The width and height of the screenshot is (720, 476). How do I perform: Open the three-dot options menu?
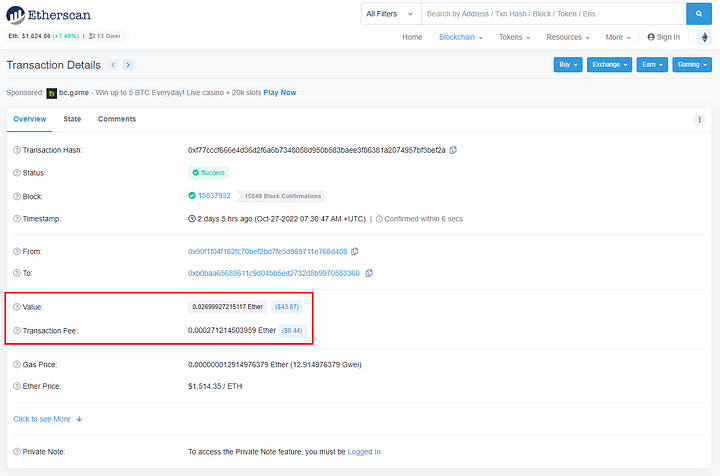coord(699,120)
